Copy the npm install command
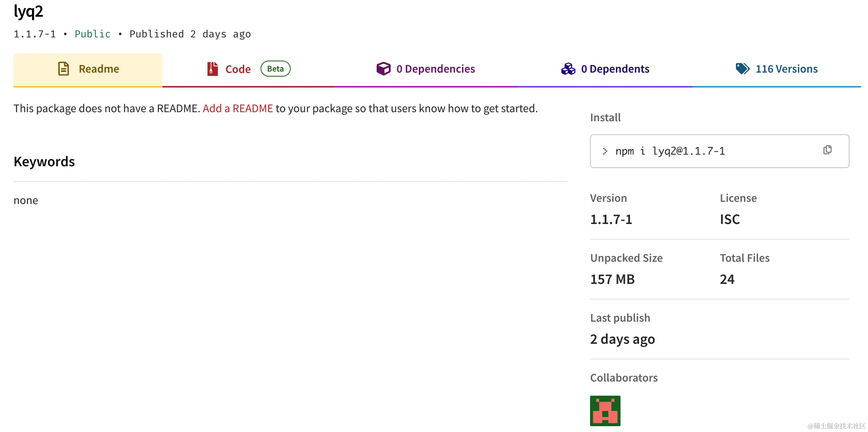This screenshot has height=432, width=868. [827, 150]
